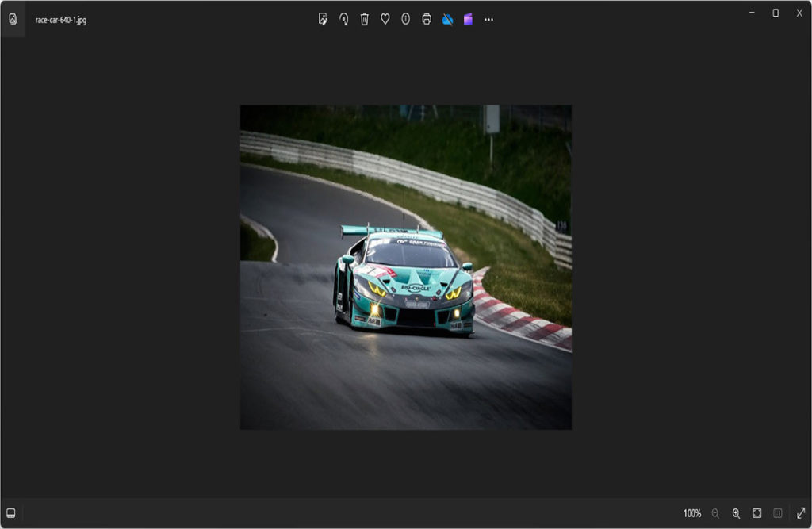Viewport: 812px width, 529px height.
Task: Click the race-car-640-1.jpg file name
Action: [61, 20]
